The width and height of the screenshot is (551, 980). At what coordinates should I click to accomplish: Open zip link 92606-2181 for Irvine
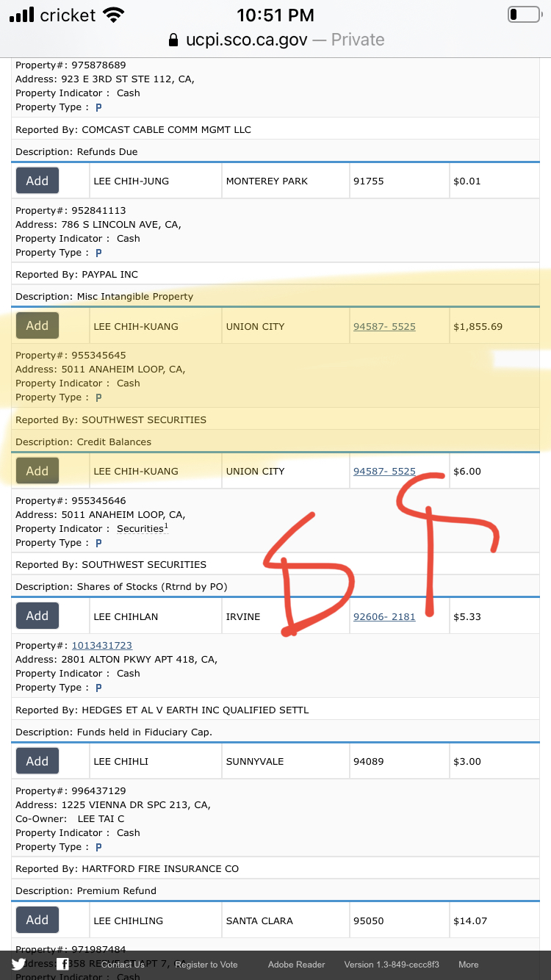coord(384,616)
